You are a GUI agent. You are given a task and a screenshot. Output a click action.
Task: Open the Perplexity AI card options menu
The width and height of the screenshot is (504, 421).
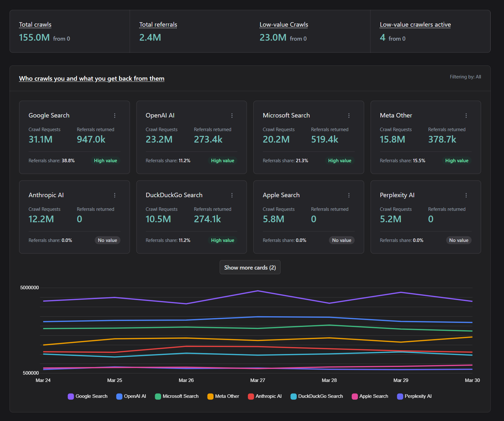[x=466, y=195]
